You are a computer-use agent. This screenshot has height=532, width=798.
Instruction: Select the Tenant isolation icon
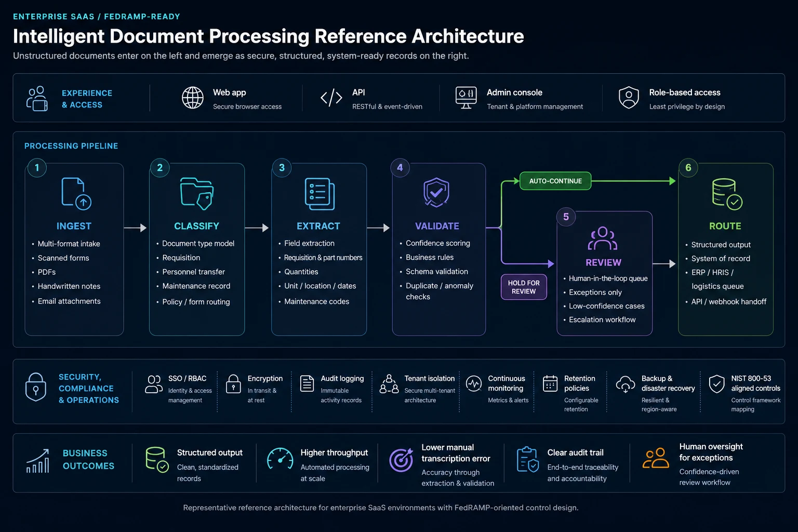(389, 384)
